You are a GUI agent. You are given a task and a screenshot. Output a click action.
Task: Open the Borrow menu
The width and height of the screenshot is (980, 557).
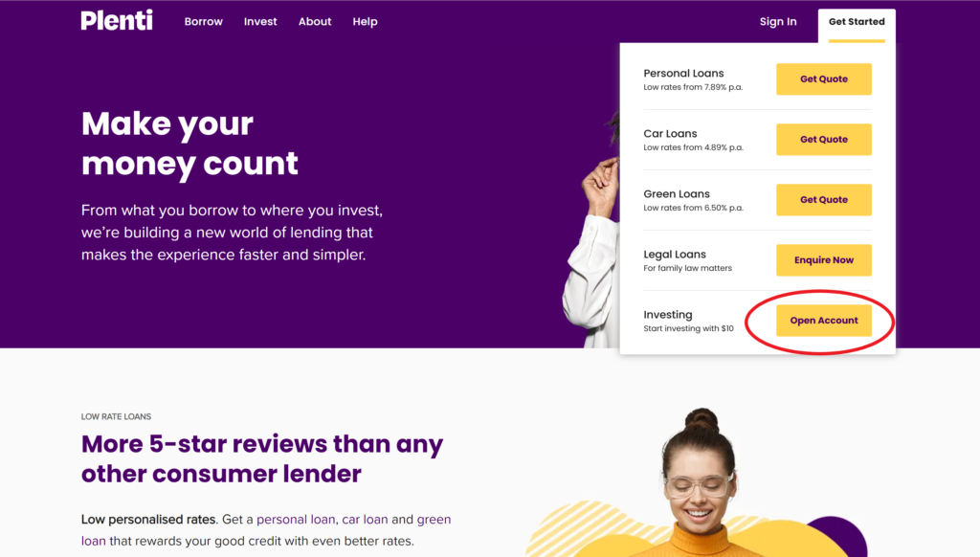pos(203,21)
